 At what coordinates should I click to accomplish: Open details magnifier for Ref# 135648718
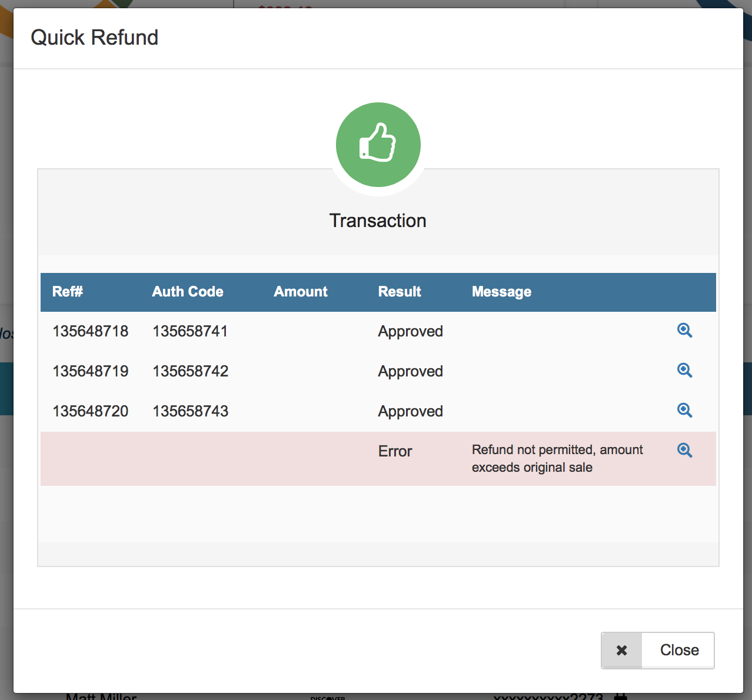point(684,331)
